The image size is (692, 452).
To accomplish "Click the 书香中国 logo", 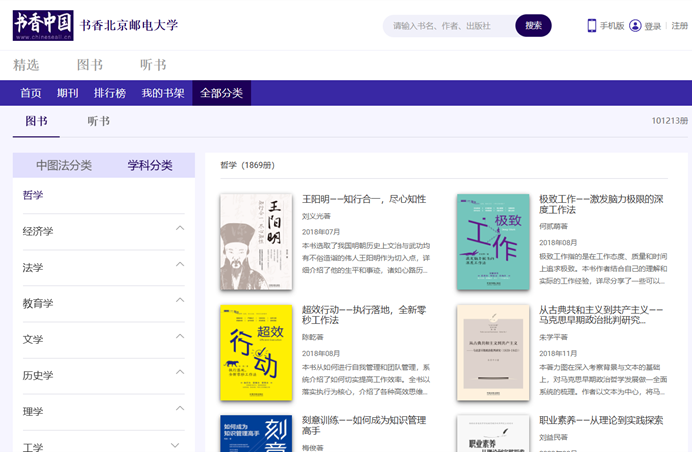I will [43, 26].
